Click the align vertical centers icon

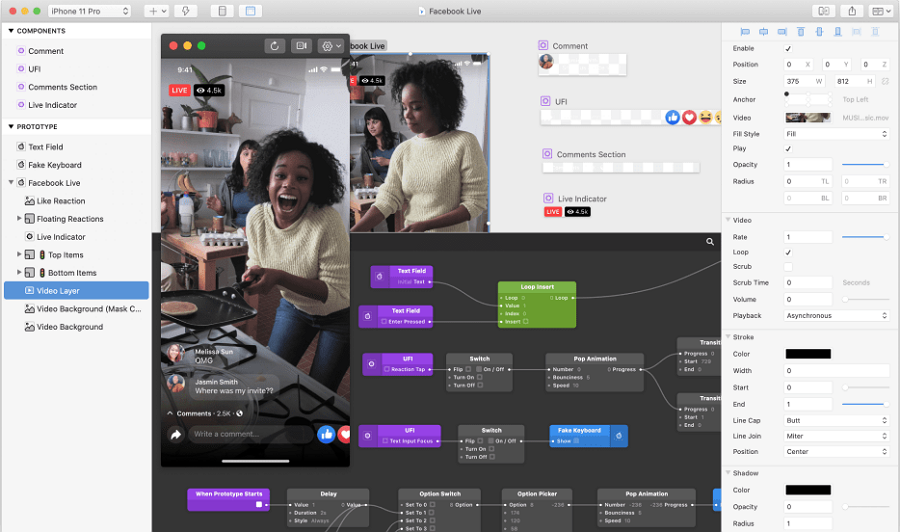819,32
